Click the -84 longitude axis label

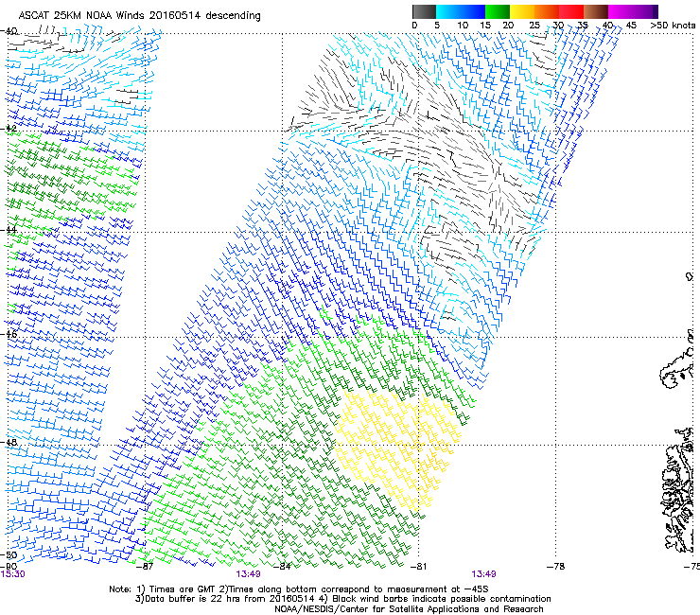[282, 567]
